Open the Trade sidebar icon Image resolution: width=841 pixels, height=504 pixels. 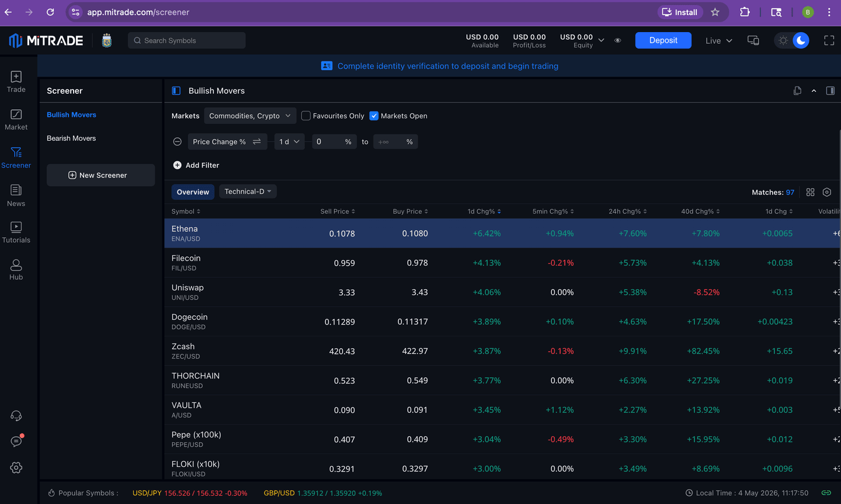pyautogui.click(x=16, y=82)
